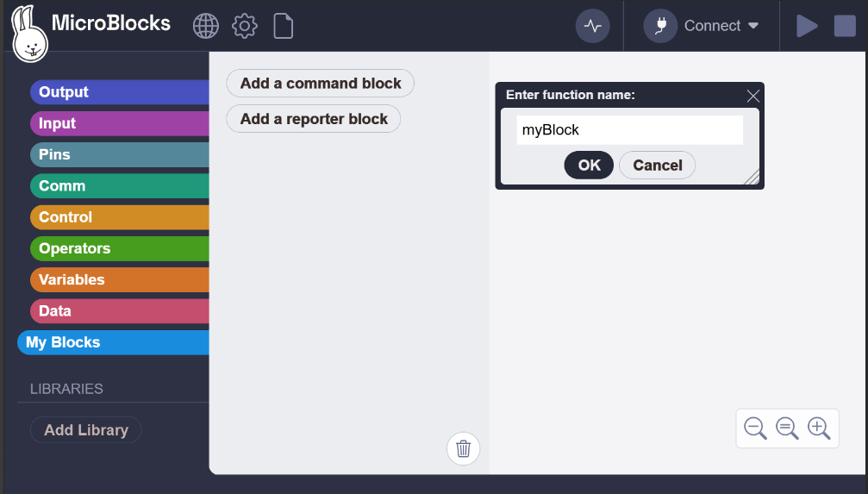Click the function name text field
The height and width of the screenshot is (494, 868).
click(x=629, y=130)
